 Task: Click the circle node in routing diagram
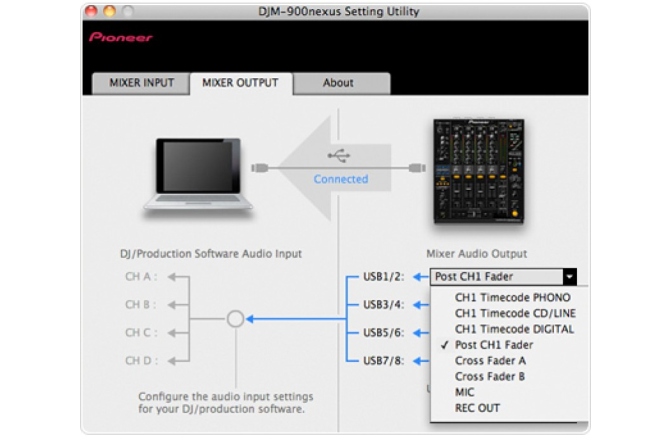tap(235, 319)
